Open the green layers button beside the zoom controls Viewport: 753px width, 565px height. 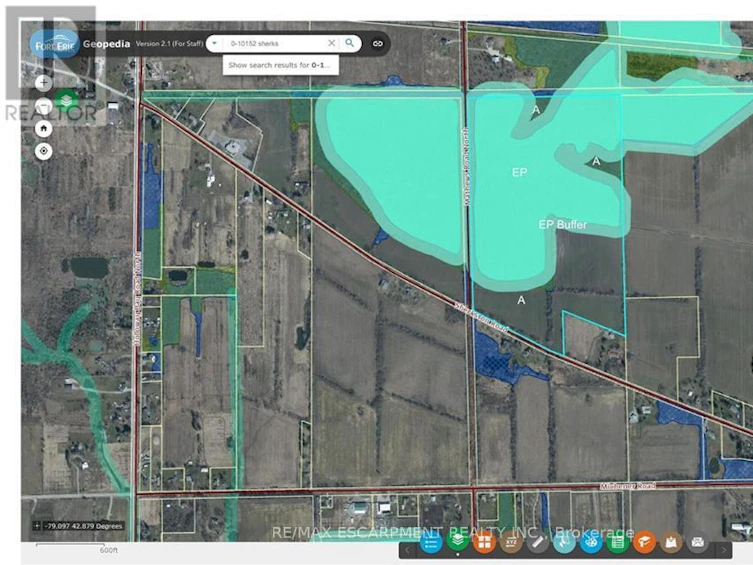tap(66, 100)
